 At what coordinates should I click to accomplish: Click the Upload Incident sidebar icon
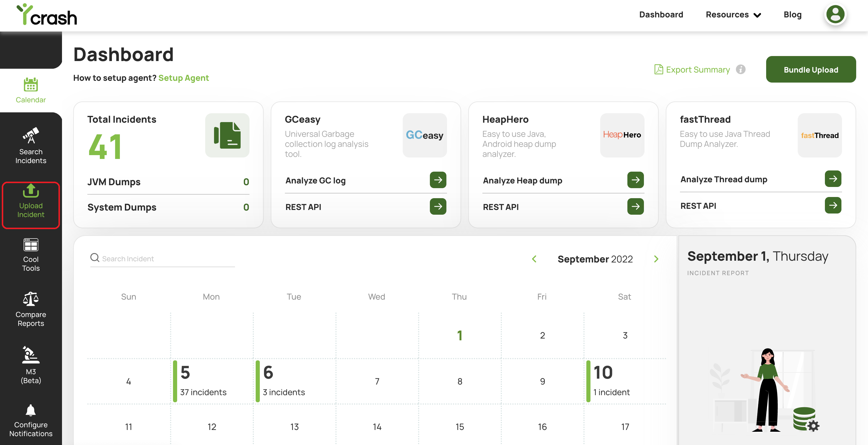coord(31,191)
